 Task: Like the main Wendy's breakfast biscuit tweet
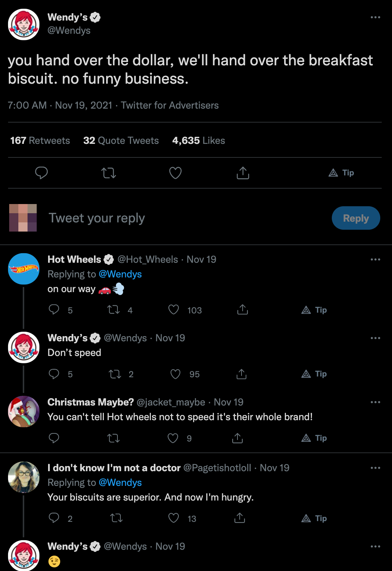pos(175,173)
